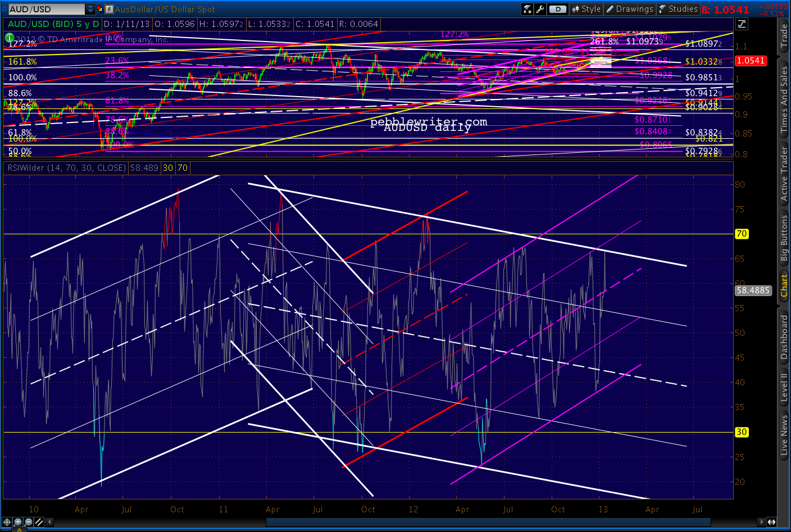Zoom out using the minus magnifier icon
This screenshot has width=791, height=532.
[x=28, y=522]
